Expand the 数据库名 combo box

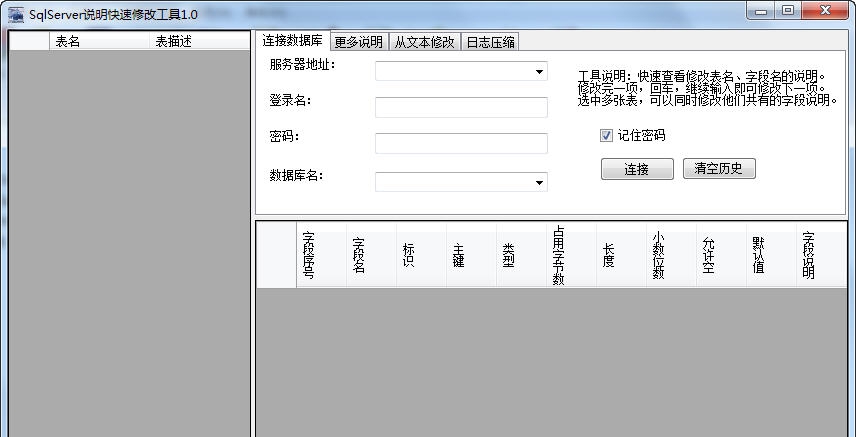539,182
